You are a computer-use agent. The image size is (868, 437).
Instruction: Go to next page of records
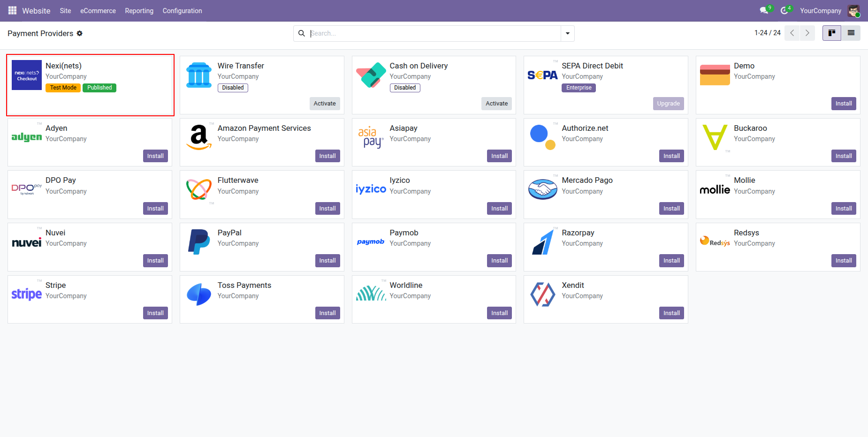pos(807,33)
